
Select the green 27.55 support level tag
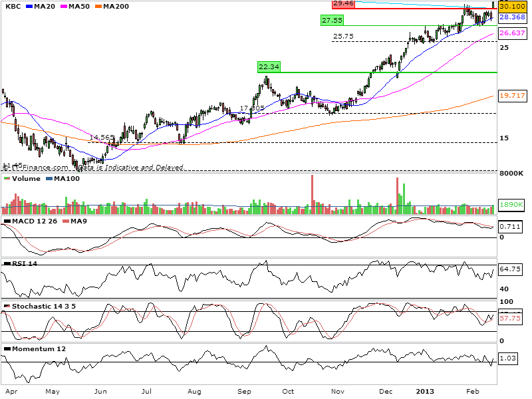pyautogui.click(x=332, y=21)
